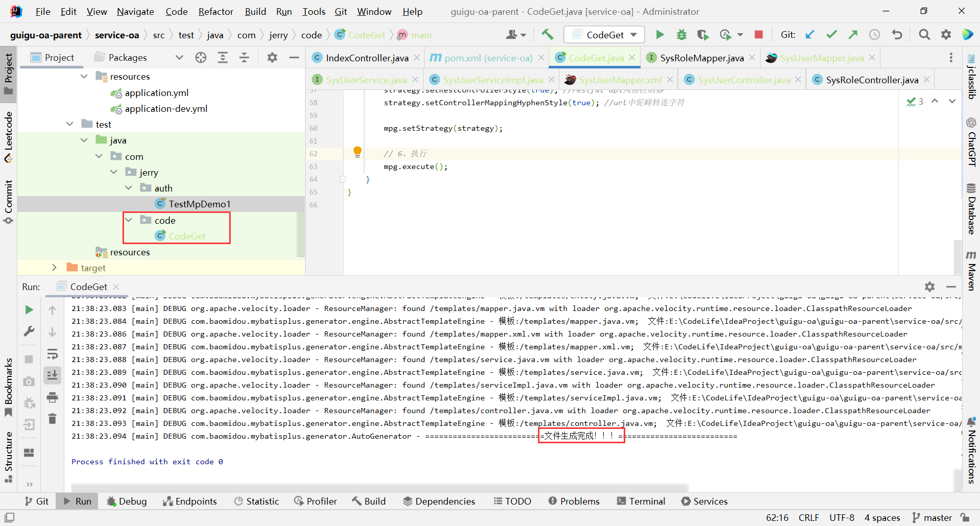
Task: Open the Terminal tool window
Action: pyautogui.click(x=641, y=501)
